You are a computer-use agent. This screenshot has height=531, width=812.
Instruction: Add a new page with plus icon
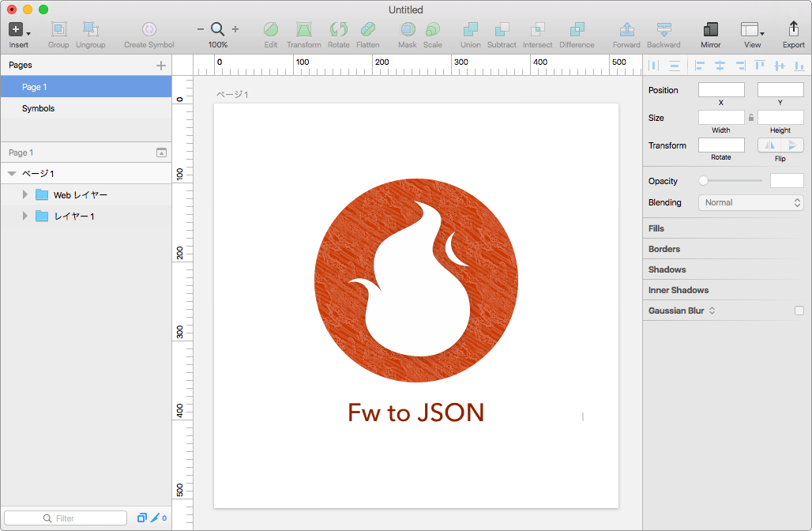pyautogui.click(x=161, y=66)
